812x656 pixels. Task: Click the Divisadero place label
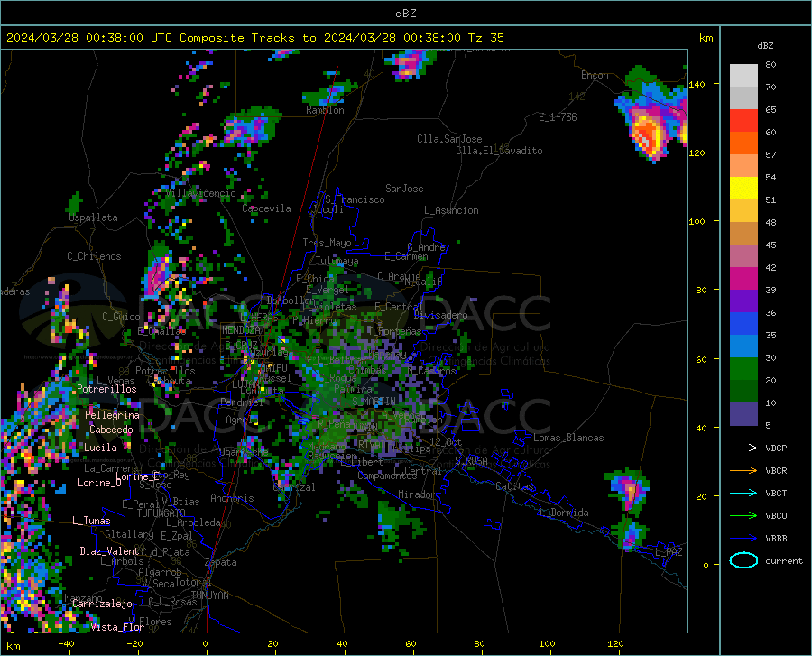pos(440,315)
